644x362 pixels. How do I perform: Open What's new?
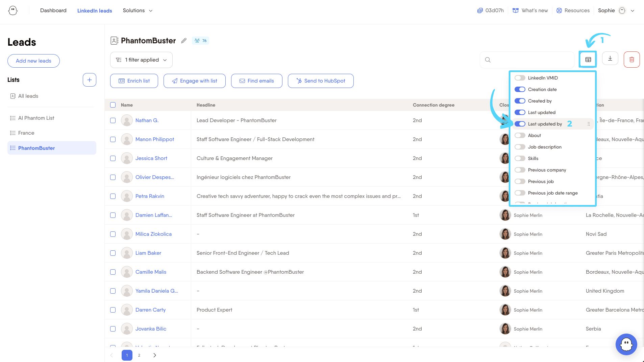[x=530, y=10]
